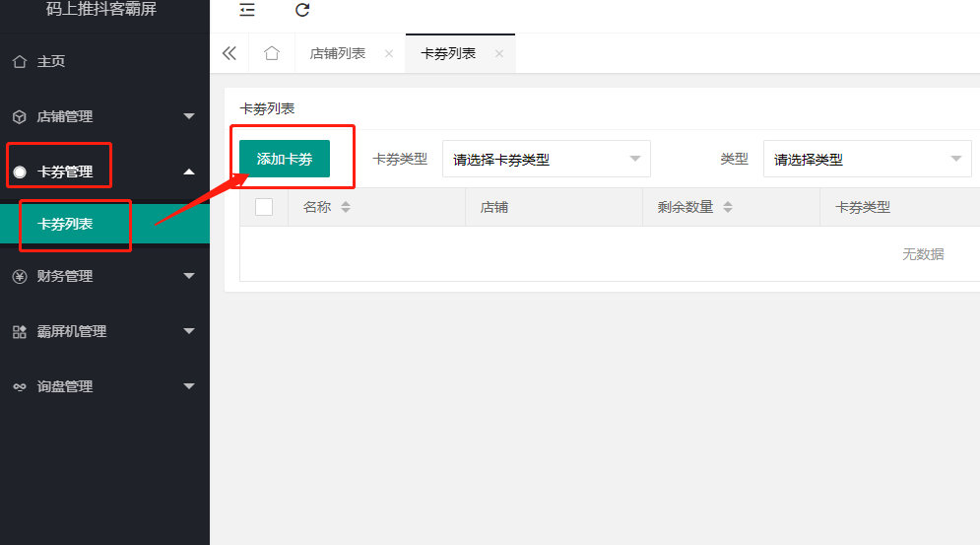The height and width of the screenshot is (545, 980).
Task: Click the house icon beside 主页
Action: point(20,61)
